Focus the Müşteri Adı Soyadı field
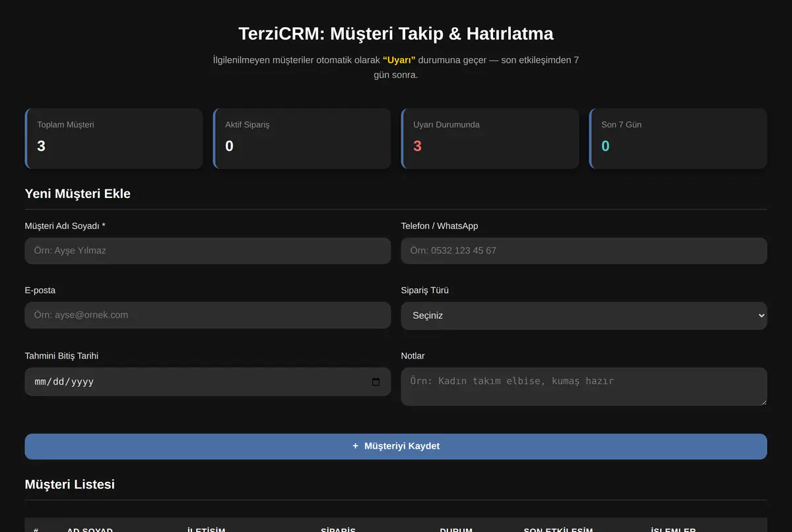Viewport: 792px width, 532px height. [208, 251]
